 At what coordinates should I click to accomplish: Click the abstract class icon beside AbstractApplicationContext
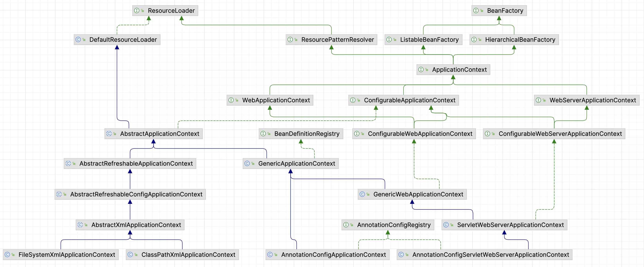(109, 134)
